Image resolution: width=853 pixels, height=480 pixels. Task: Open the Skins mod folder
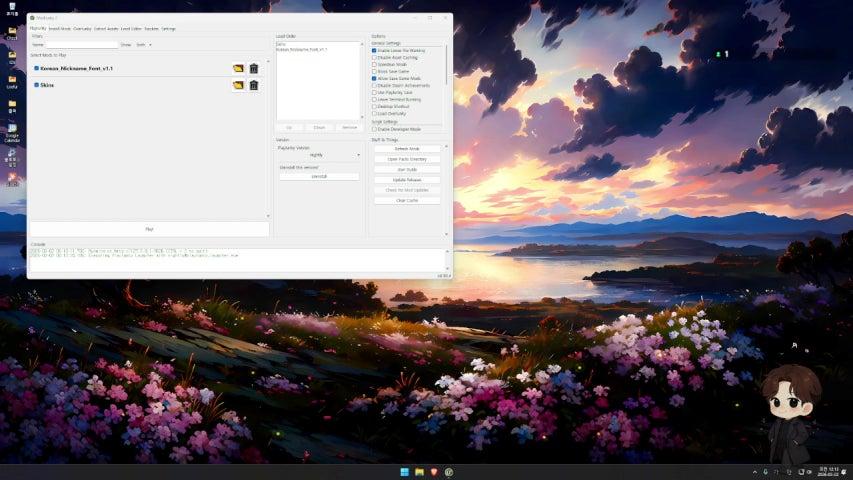tap(238, 85)
